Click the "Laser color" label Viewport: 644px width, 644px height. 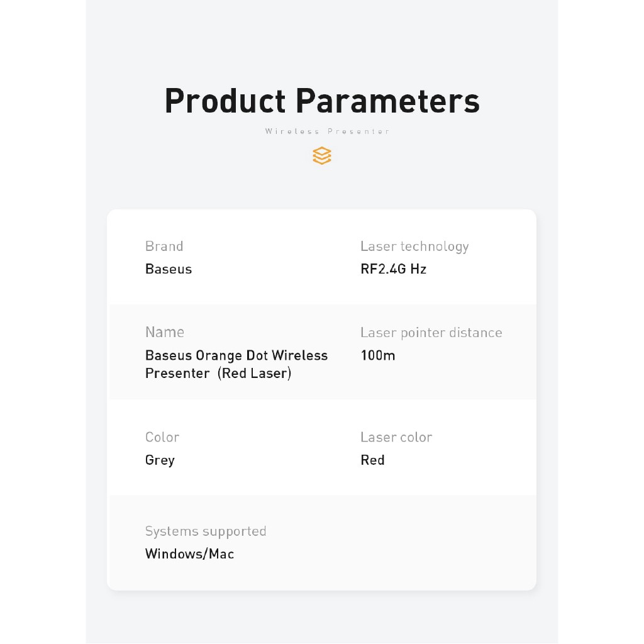click(396, 437)
